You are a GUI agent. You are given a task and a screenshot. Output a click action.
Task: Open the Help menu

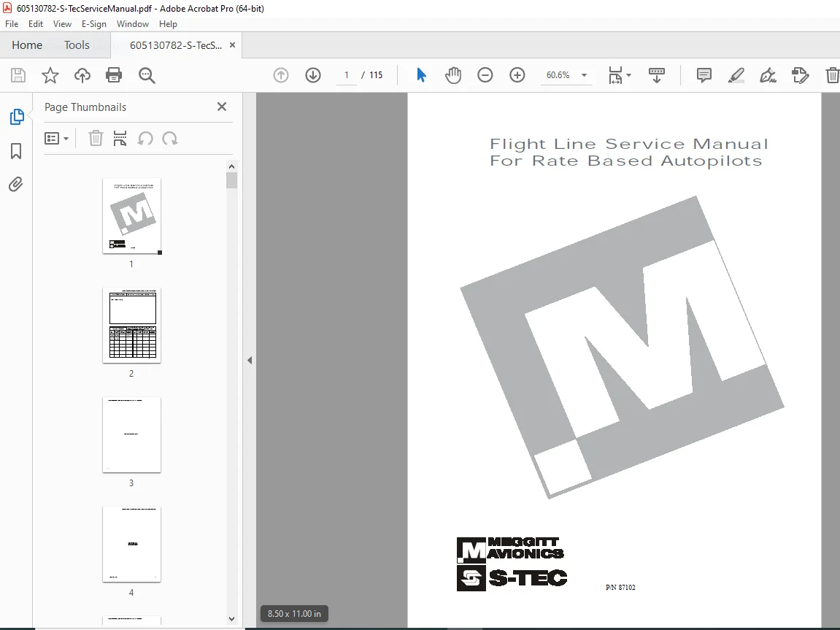pyautogui.click(x=168, y=24)
